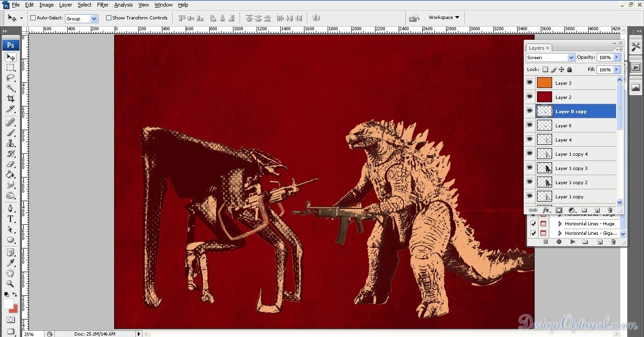This screenshot has height=337, width=644.
Task: Toggle Horizontal Lines - Huge action checkbox
Action: (534, 223)
